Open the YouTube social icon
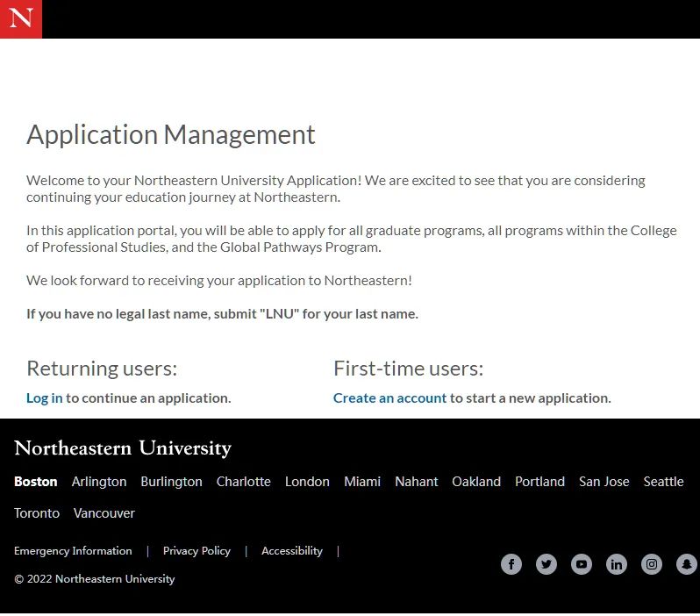The height and width of the screenshot is (616, 700). tap(582, 564)
